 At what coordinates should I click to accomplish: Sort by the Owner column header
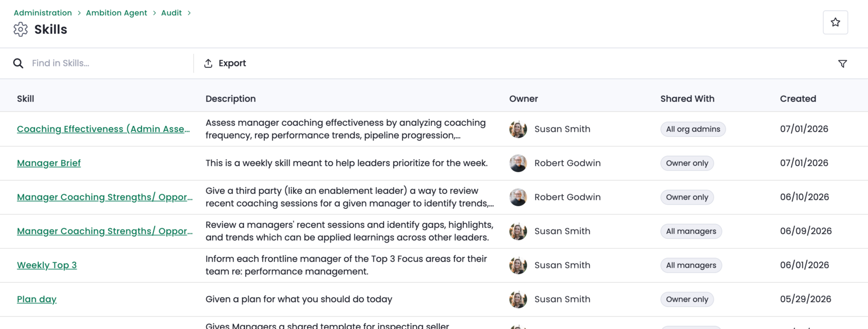coord(523,99)
